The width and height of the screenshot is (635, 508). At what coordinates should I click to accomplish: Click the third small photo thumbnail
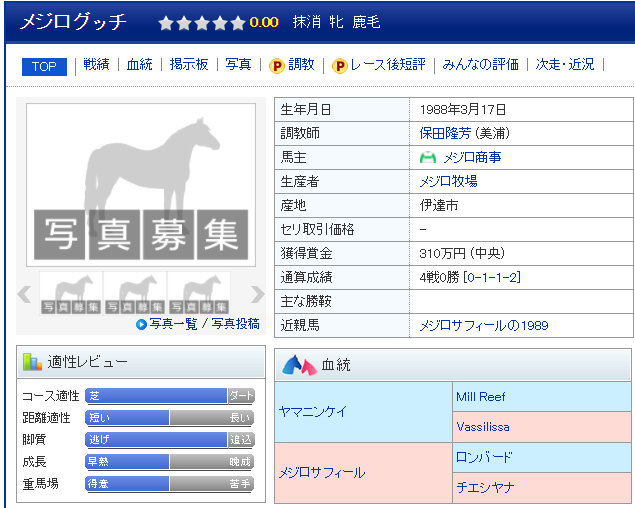[x=199, y=294]
